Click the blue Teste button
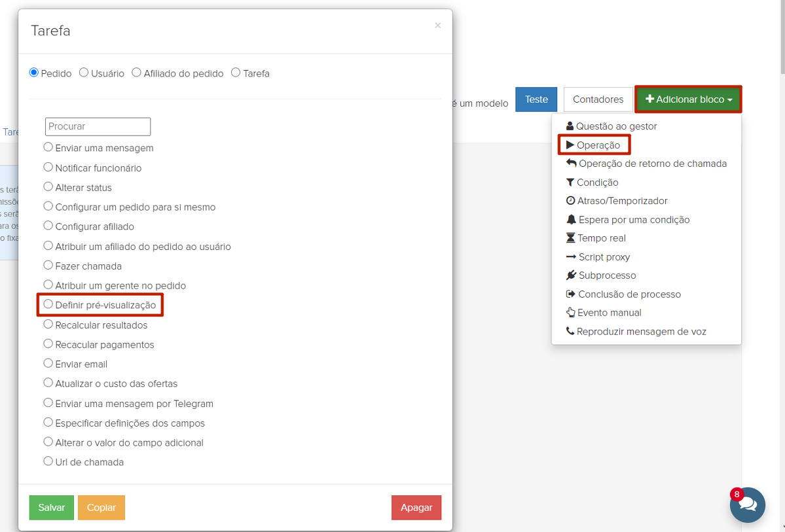The image size is (785, 532). 536,99
